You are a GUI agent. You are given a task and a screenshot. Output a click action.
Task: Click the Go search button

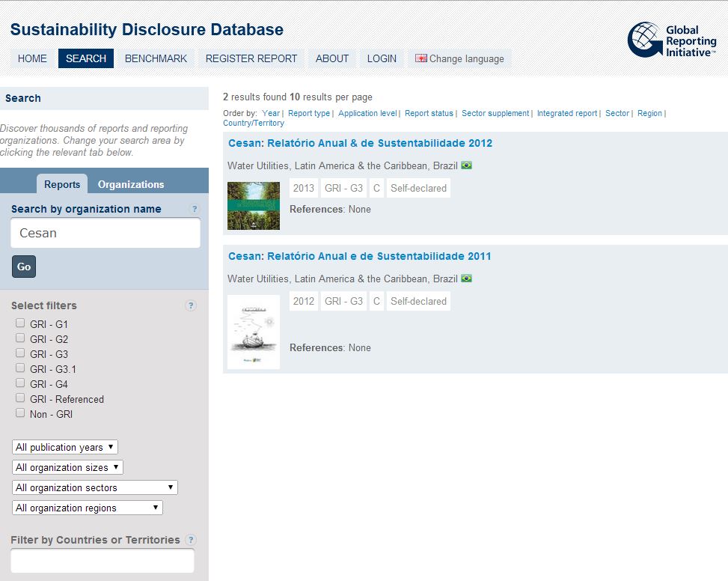[x=24, y=267]
